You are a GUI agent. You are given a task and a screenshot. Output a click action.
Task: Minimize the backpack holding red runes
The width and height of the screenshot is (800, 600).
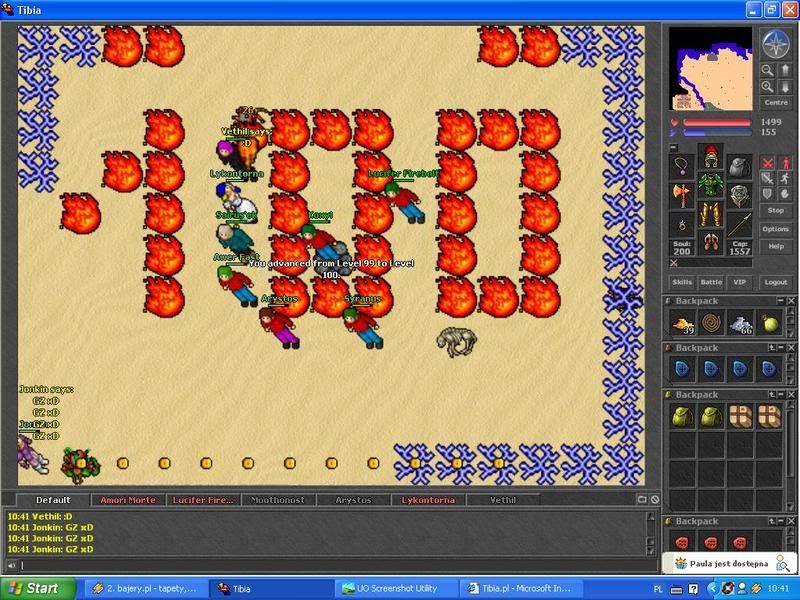point(781,521)
